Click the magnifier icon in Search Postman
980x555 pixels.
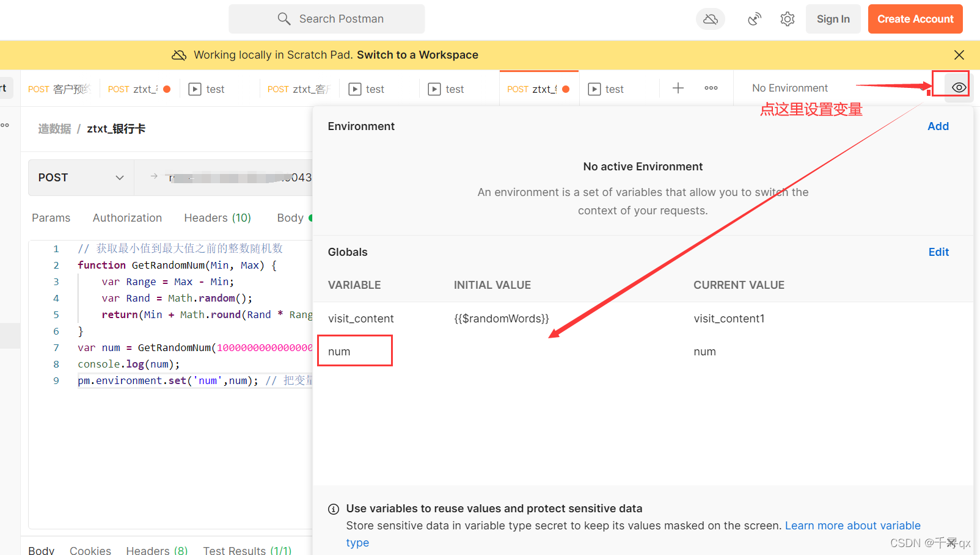[x=284, y=19]
